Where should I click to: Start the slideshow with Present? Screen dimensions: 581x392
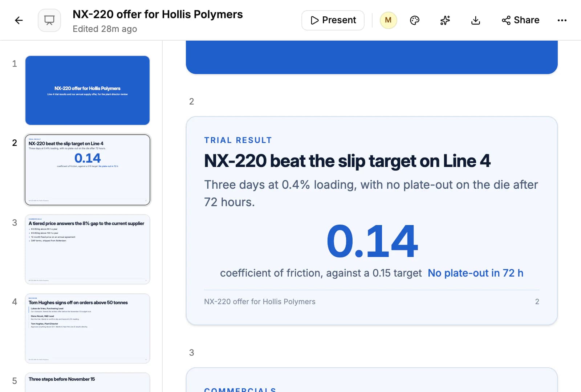pos(333,20)
